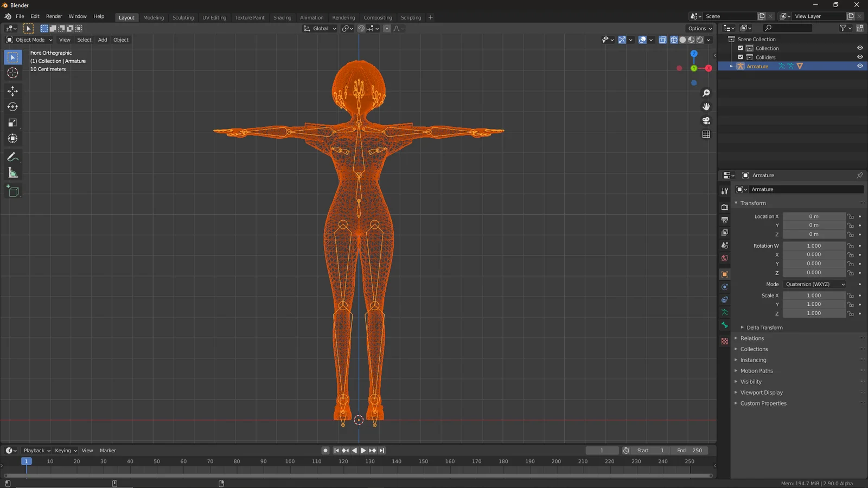Image resolution: width=868 pixels, height=488 pixels.
Task: Open the Quaternion rotation Mode dropdown
Action: coord(814,284)
